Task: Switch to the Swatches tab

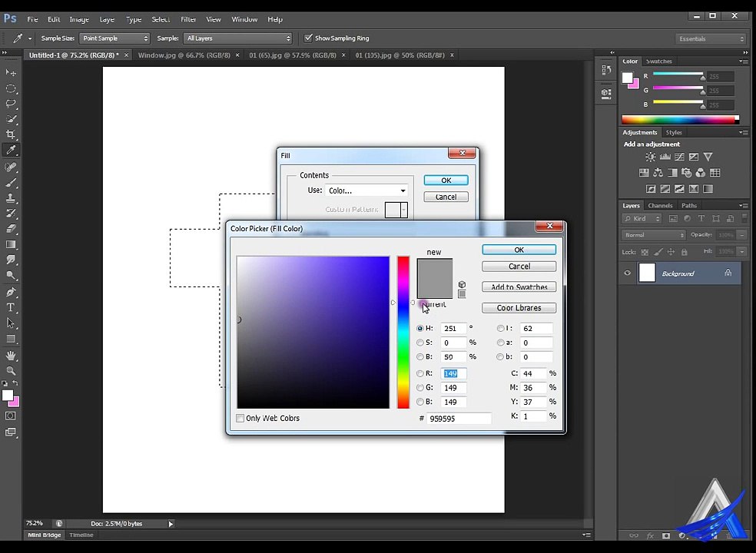Action: click(x=658, y=61)
